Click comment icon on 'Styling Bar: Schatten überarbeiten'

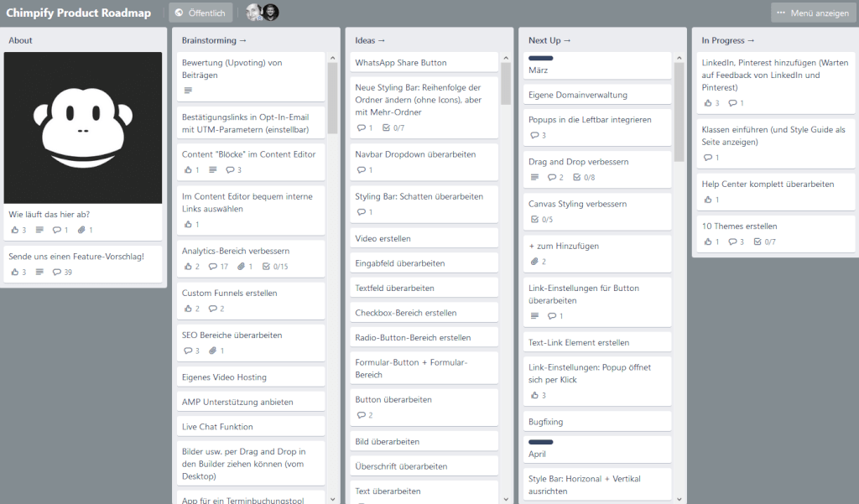point(361,212)
